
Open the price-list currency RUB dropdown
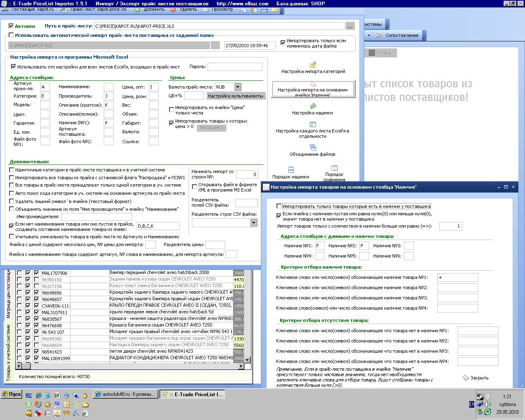tap(237, 87)
